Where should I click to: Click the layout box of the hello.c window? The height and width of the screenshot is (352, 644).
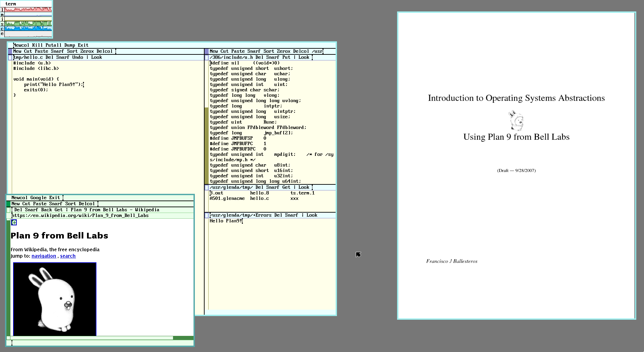coord(10,57)
